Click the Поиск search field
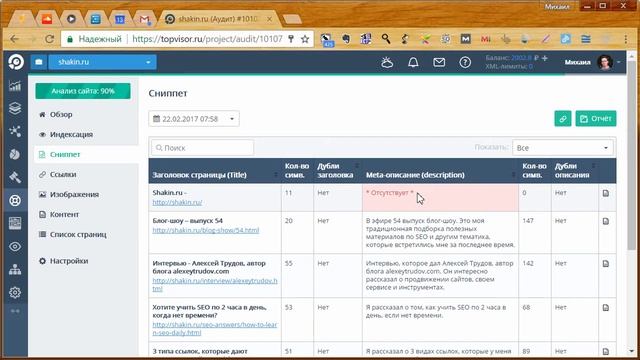Screen dimensions: 640x360 click(202, 148)
